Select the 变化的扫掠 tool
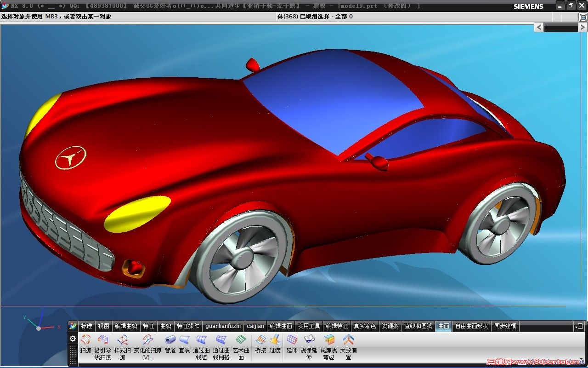Viewport: 588px width, 368px height. tap(147, 346)
